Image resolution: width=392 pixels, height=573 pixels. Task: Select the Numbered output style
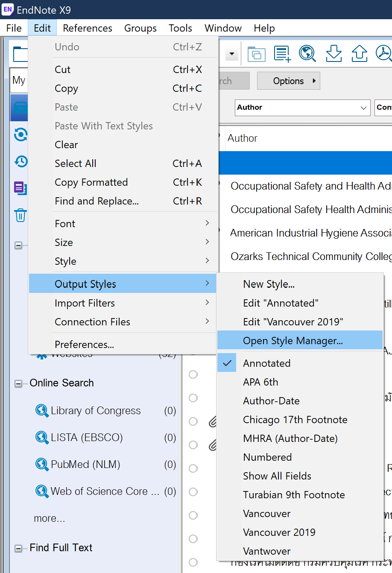pos(300,457)
